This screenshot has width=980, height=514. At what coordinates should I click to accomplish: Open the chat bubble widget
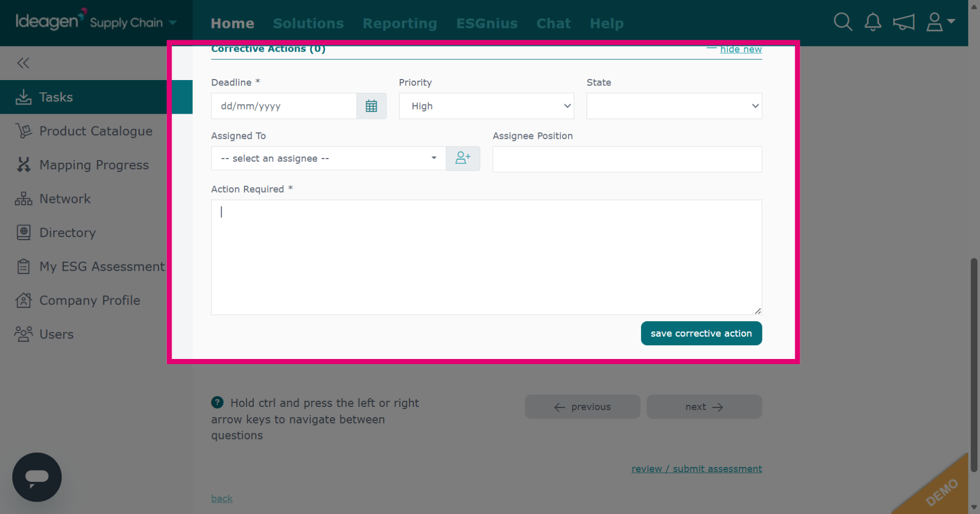(x=37, y=477)
